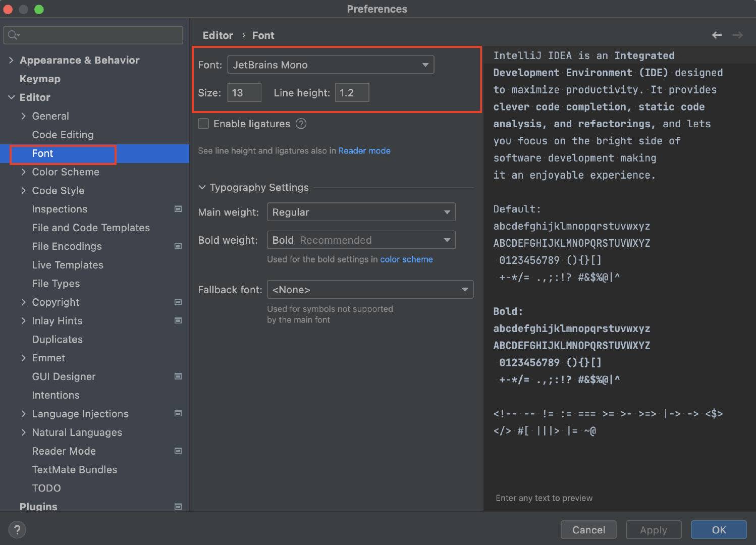
Task: Expand the Code Style node arrow
Action: [x=23, y=191]
